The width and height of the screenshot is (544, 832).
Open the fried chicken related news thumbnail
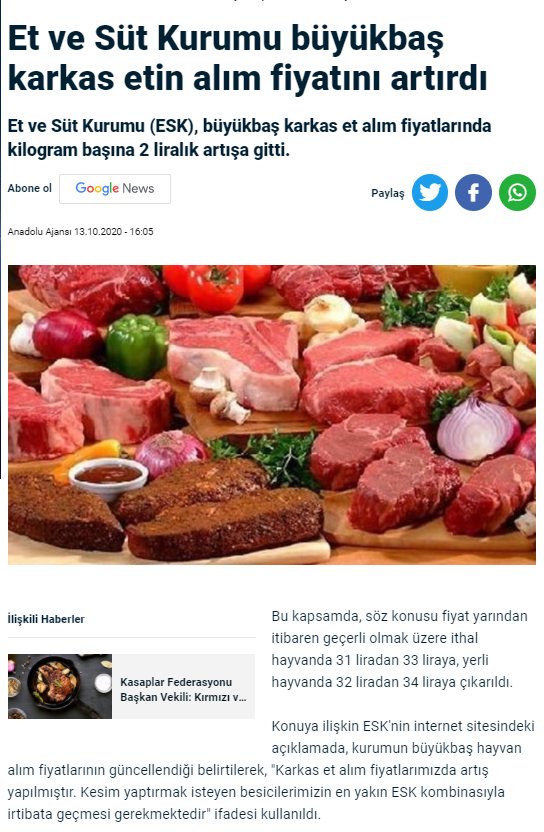coord(60,686)
